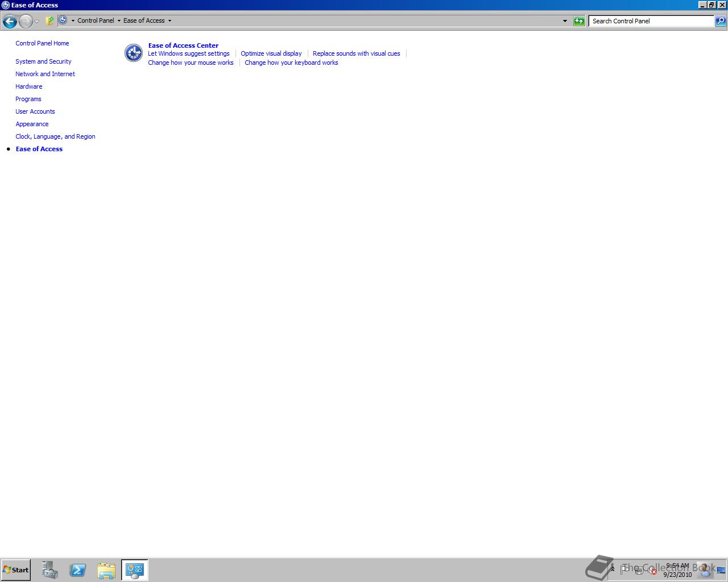This screenshot has height=582, width=728.
Task: Select Ease of Access in the sidebar
Action: pyautogui.click(x=39, y=149)
